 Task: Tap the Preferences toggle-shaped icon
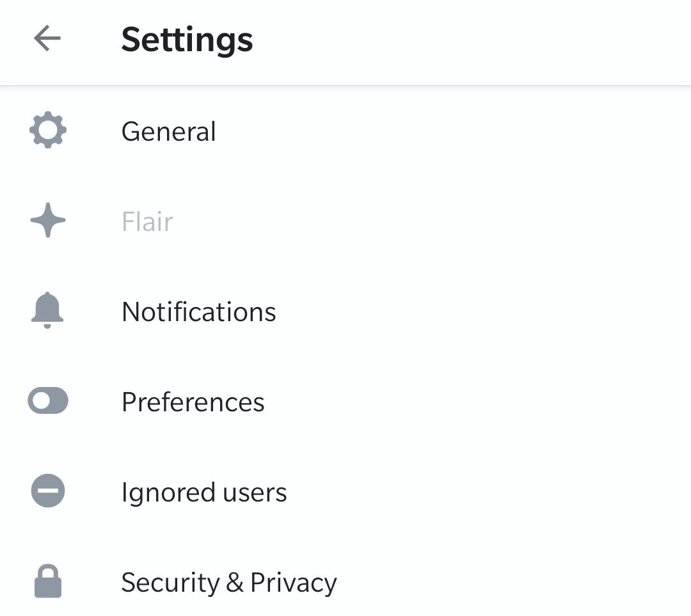48,400
